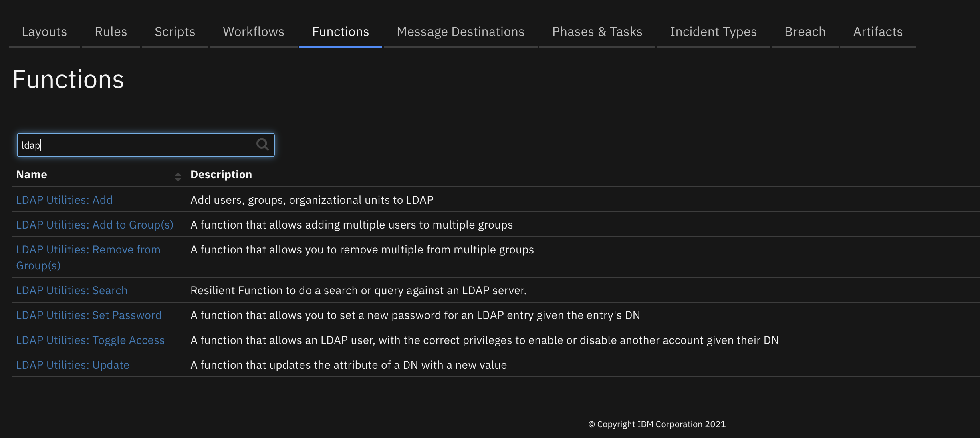Switch to the Phases & Tasks tab
Screen dimensions: 980x438
point(597,32)
